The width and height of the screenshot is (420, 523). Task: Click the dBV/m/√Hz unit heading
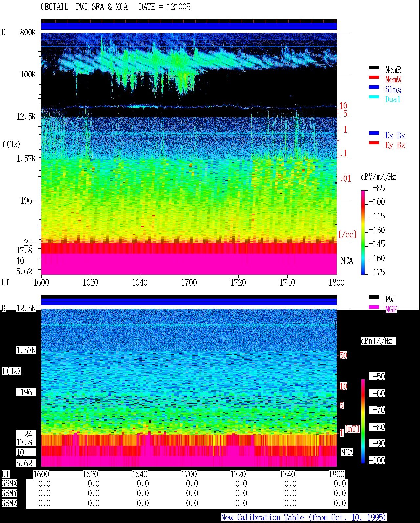tap(379, 177)
